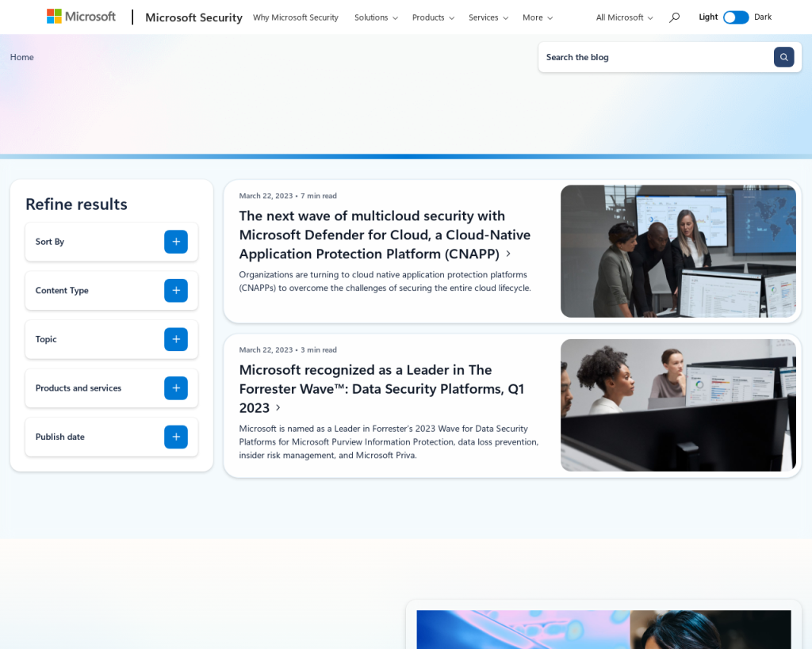Click the partially visible bottom card image

click(603, 629)
